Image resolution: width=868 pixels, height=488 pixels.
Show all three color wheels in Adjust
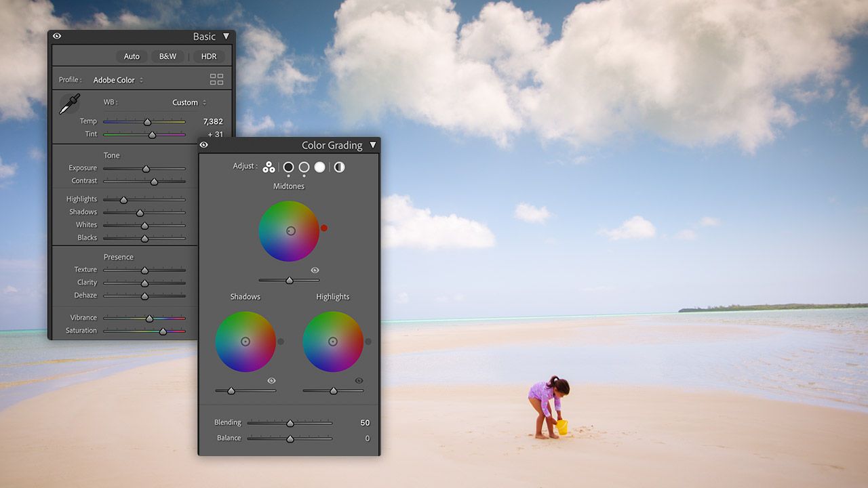coord(269,167)
